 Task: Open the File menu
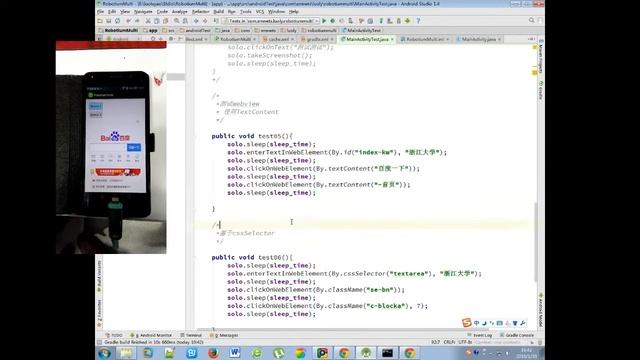pyautogui.click(x=100, y=12)
